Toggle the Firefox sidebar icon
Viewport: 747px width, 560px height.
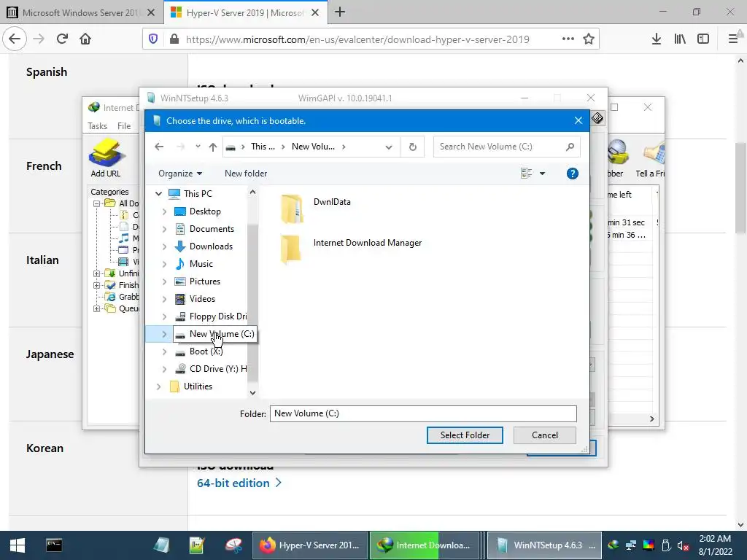coord(703,39)
